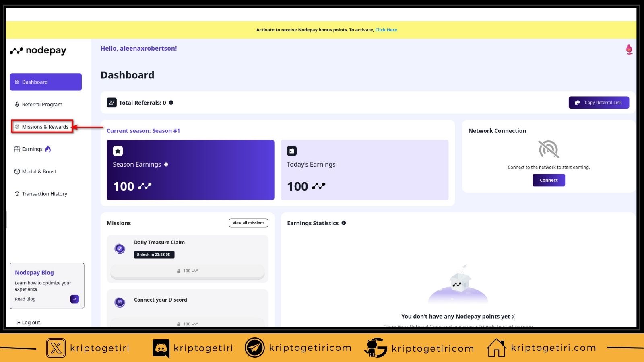Click the Season Earnings purple card
This screenshot has height=362, width=644.
190,170
